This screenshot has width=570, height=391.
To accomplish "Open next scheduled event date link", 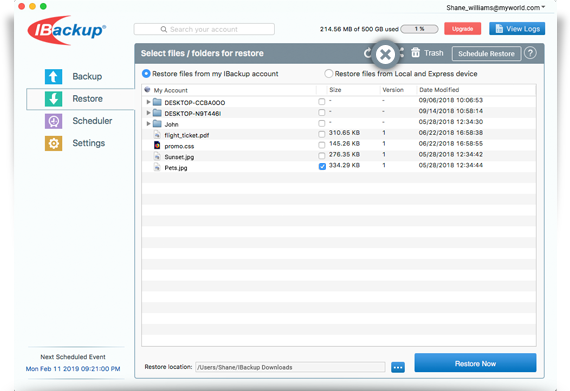I will tap(73, 369).
